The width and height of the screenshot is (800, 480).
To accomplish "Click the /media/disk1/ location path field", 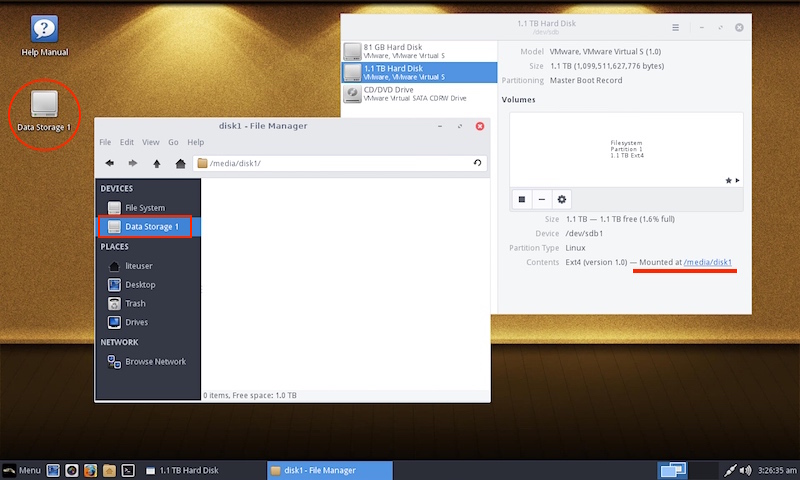I will coord(335,163).
